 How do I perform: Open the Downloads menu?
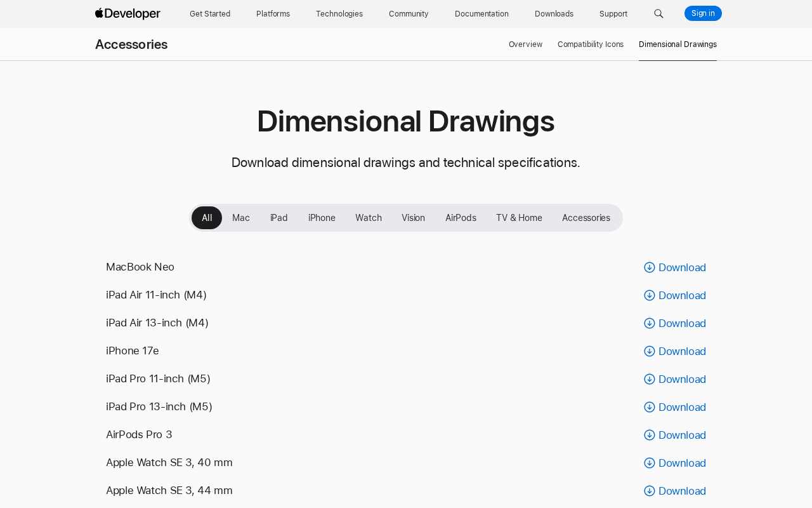[x=554, y=14]
